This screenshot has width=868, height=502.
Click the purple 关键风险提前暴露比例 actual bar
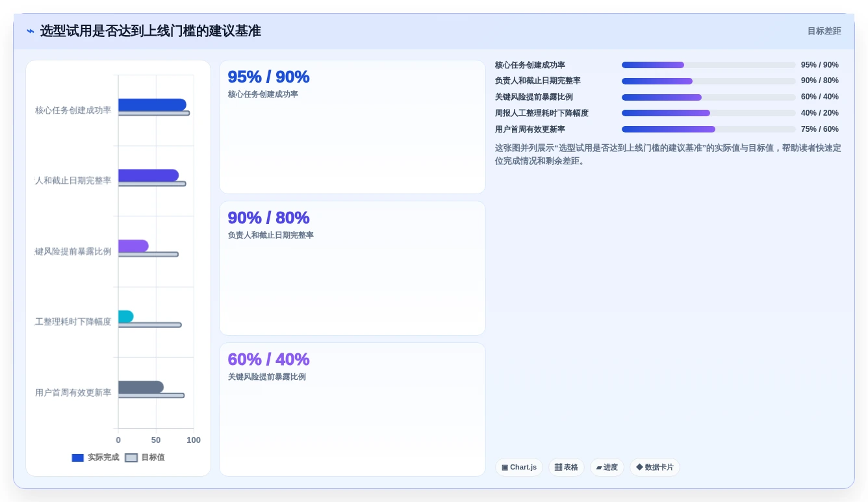[x=133, y=246]
